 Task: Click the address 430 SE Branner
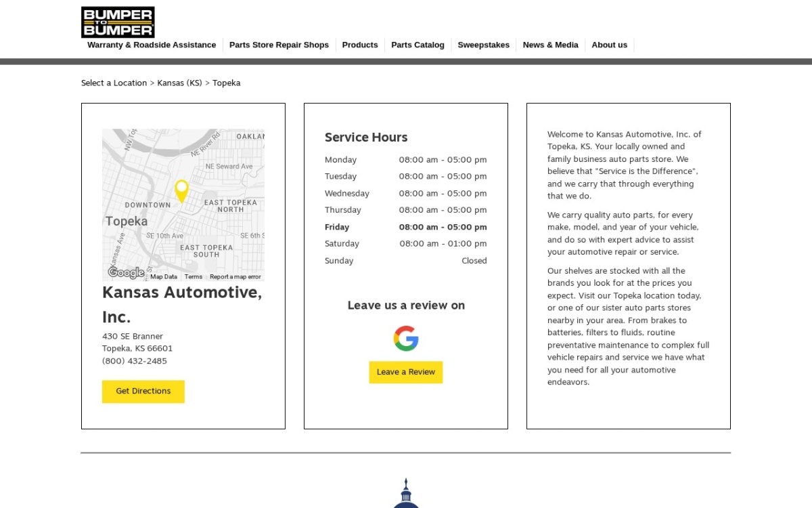tap(133, 337)
